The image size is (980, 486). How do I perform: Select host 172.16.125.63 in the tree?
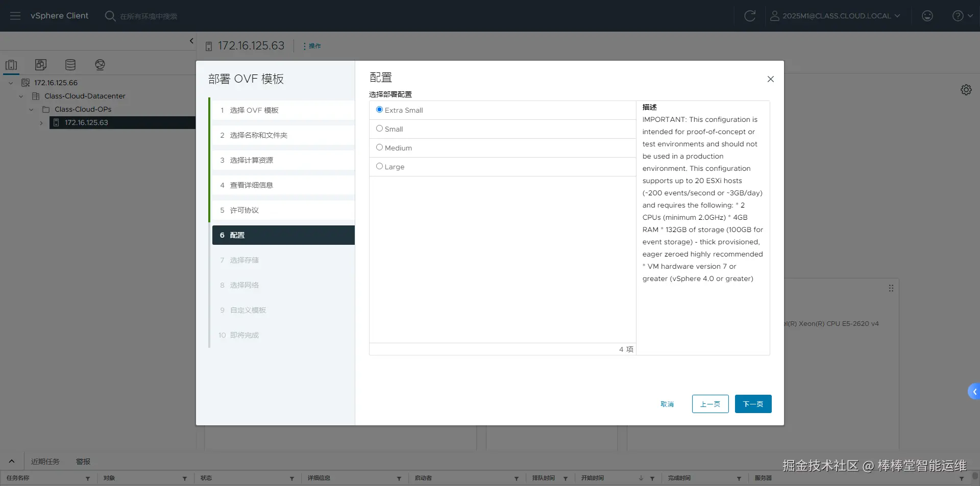point(86,122)
